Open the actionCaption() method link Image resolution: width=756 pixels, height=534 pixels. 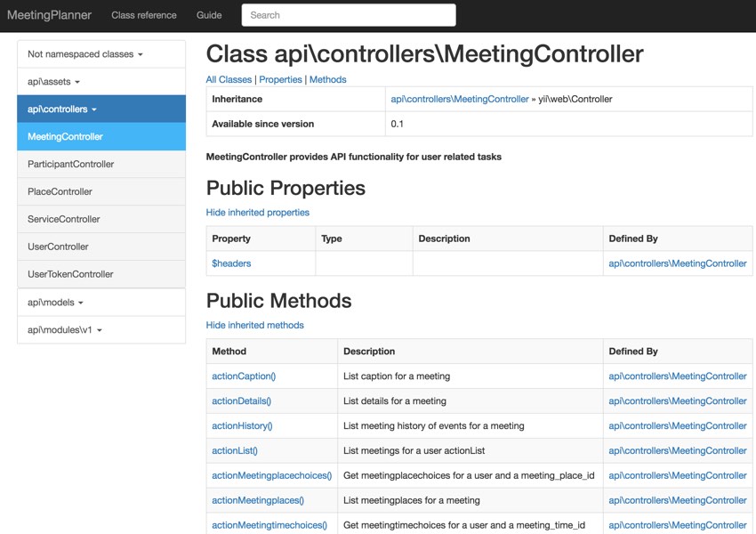tap(244, 376)
